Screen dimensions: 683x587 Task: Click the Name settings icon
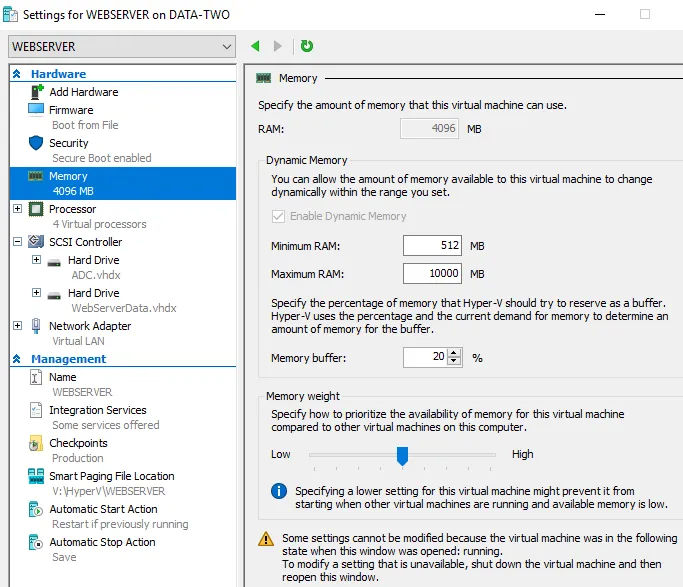(36, 377)
